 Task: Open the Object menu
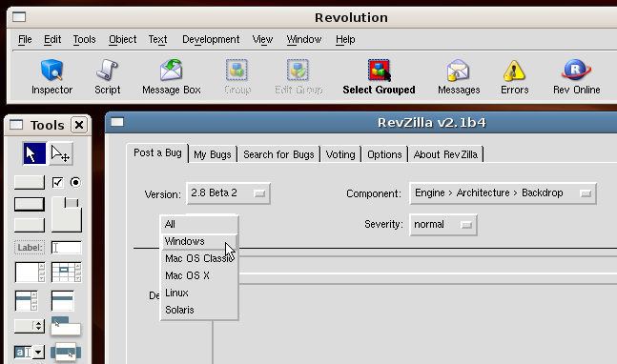pyautogui.click(x=122, y=39)
